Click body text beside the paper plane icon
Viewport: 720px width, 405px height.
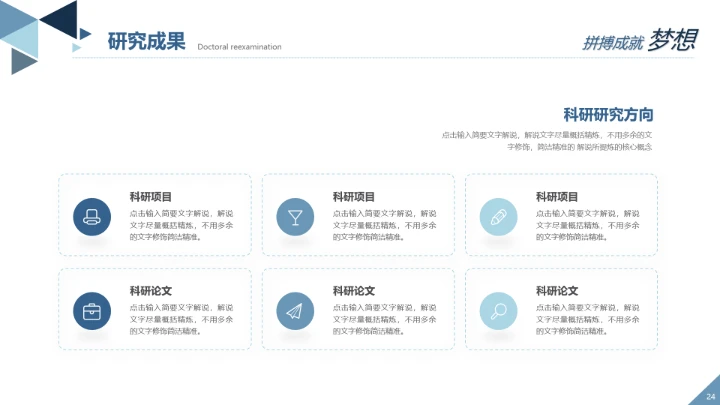tap(385, 319)
